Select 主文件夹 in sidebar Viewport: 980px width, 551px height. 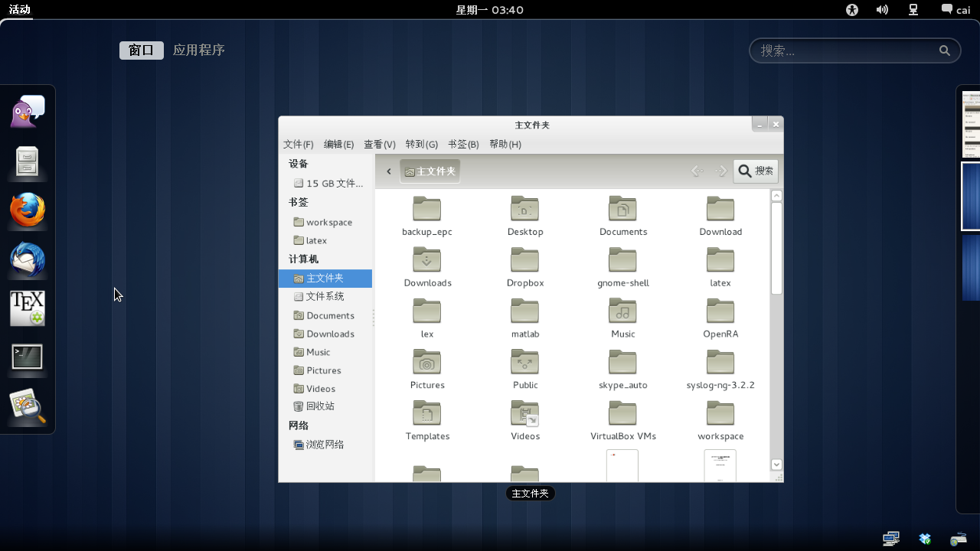[x=325, y=279]
